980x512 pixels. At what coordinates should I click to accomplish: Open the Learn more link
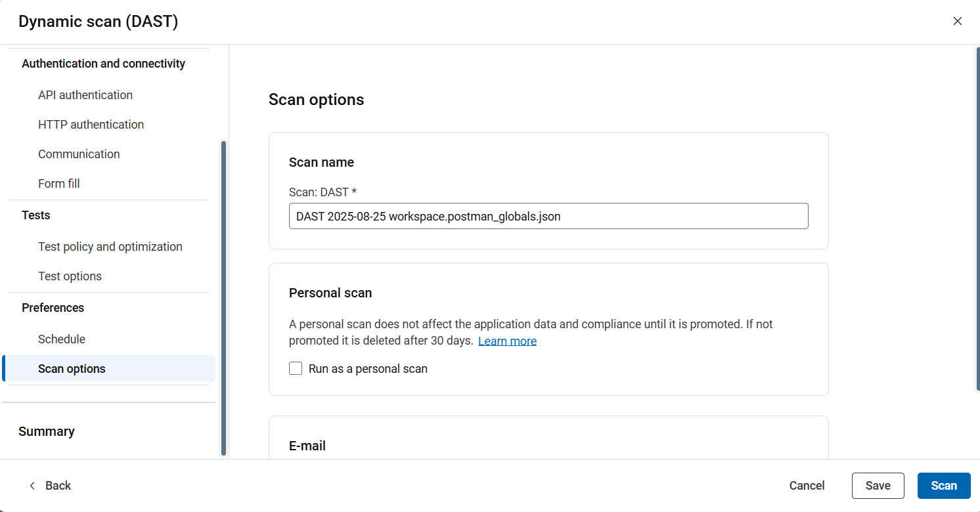(507, 341)
